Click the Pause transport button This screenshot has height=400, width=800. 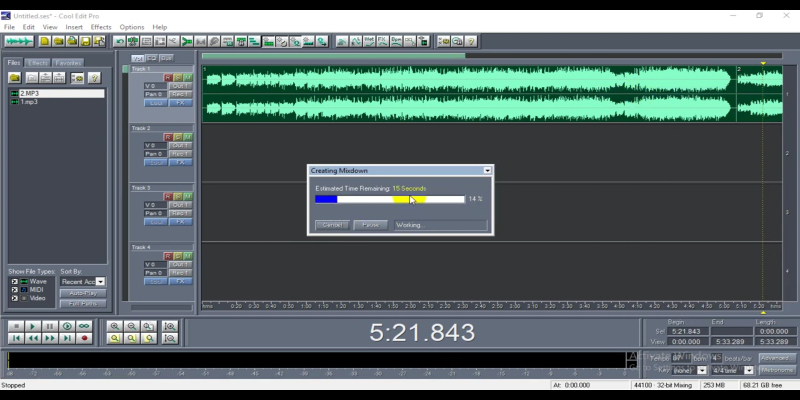click(49, 326)
